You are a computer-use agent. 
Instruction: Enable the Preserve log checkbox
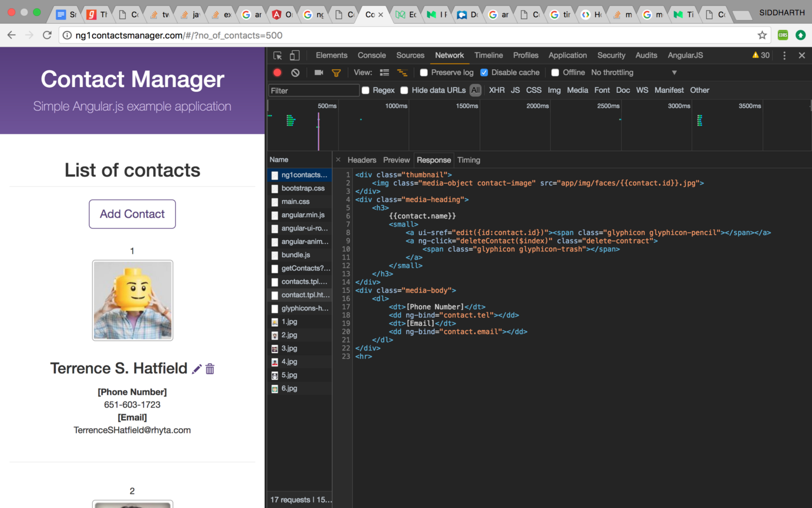click(x=424, y=73)
